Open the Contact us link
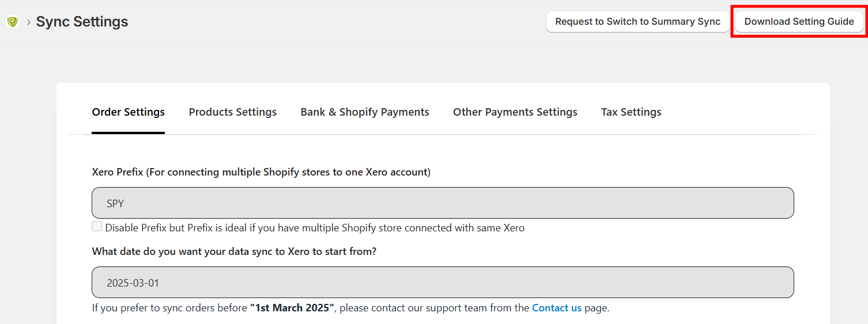Image resolution: width=868 pixels, height=324 pixels. [x=557, y=308]
